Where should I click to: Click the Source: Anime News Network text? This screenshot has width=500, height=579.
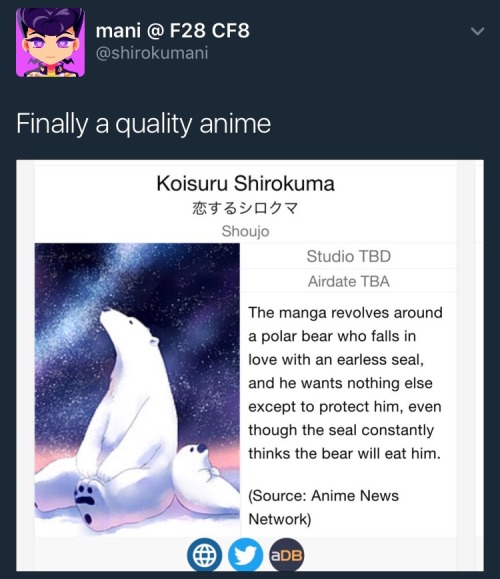(323, 507)
